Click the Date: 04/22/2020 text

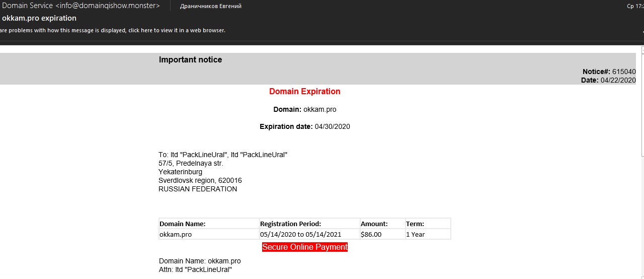pyautogui.click(x=608, y=80)
